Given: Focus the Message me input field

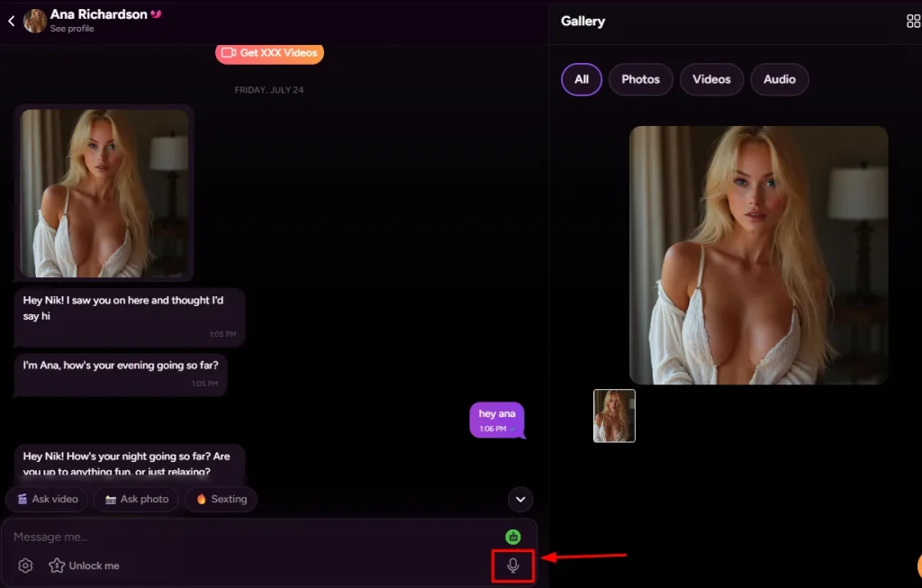Looking at the screenshot, I should point(253,537).
